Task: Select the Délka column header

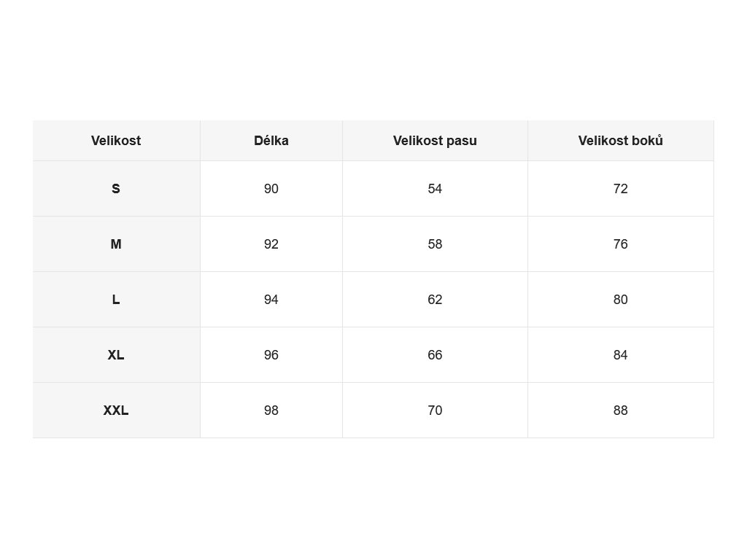Action: (271, 141)
